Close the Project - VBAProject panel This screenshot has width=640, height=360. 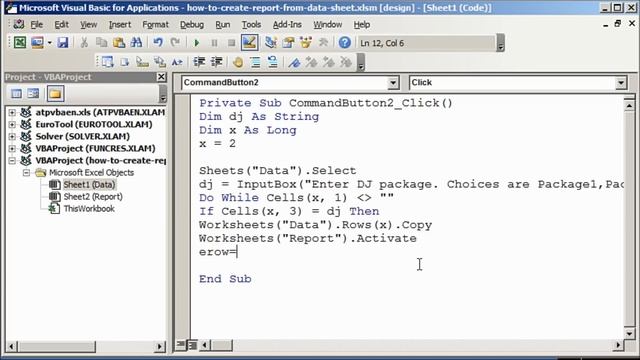click(162, 77)
